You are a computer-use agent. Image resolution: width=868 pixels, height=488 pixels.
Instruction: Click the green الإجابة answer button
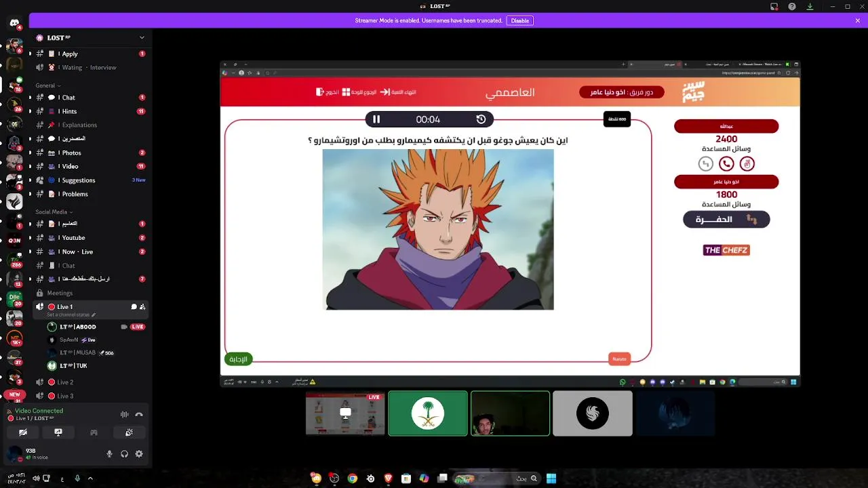click(238, 359)
